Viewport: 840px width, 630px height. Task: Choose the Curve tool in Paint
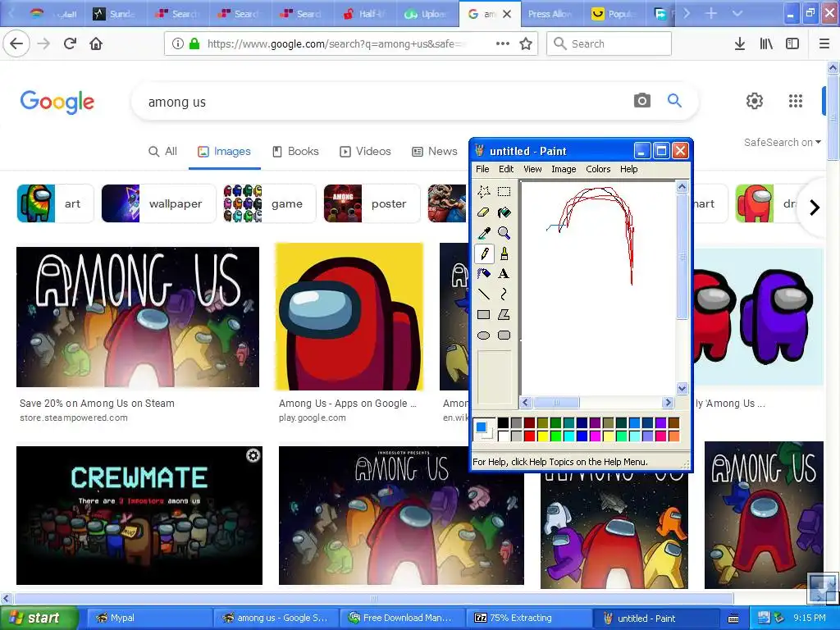(504, 294)
